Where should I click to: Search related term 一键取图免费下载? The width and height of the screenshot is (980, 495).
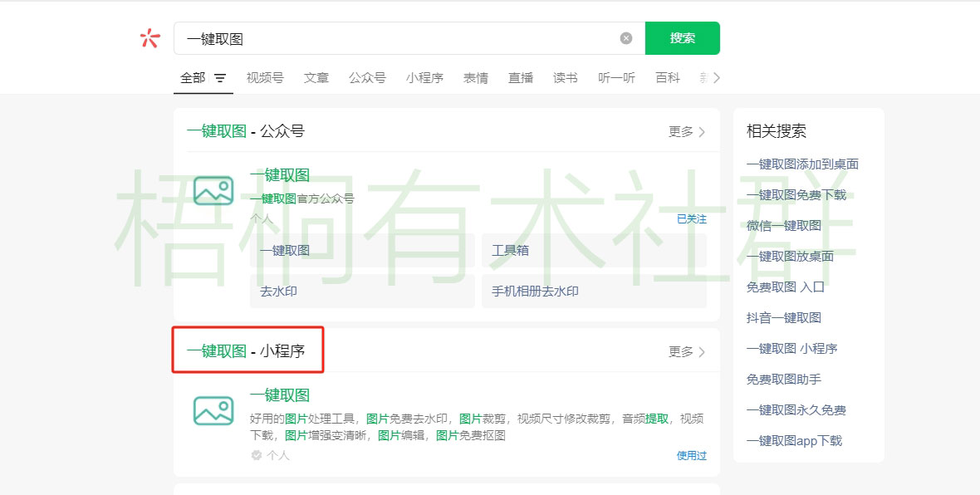point(796,195)
